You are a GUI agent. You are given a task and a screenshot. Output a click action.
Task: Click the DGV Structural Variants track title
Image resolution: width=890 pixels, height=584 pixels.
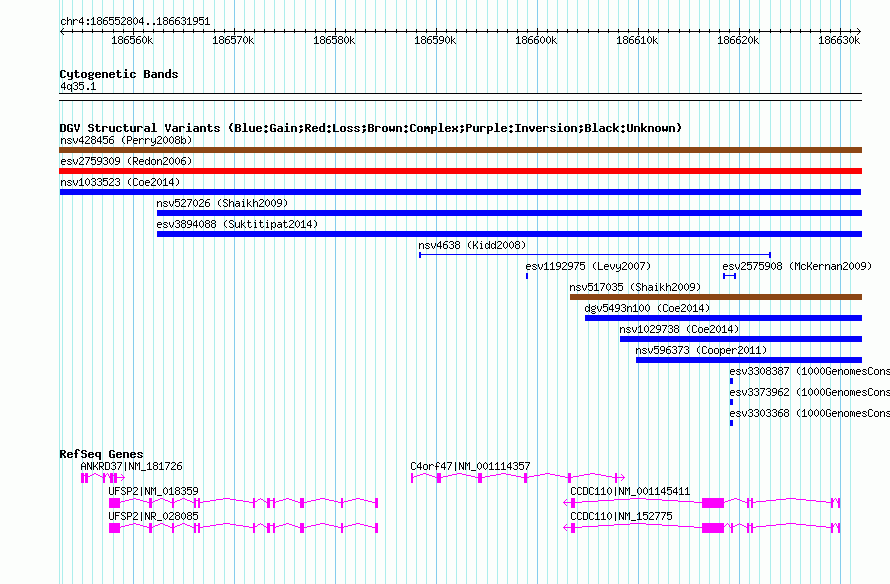[x=371, y=128]
